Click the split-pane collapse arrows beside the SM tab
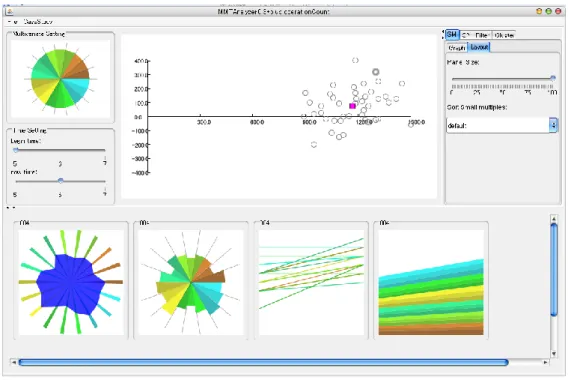The height and width of the screenshot is (383, 568). [443, 35]
